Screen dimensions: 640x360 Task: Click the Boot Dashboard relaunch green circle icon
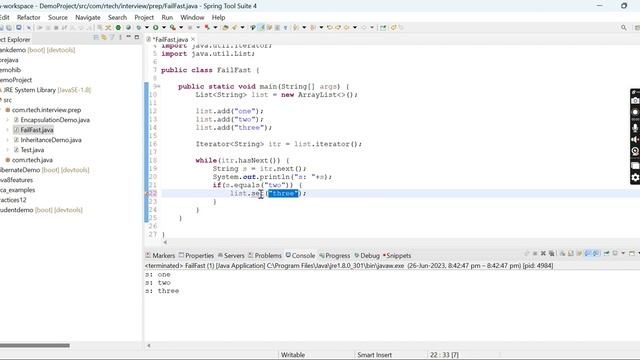click(x=118, y=27)
